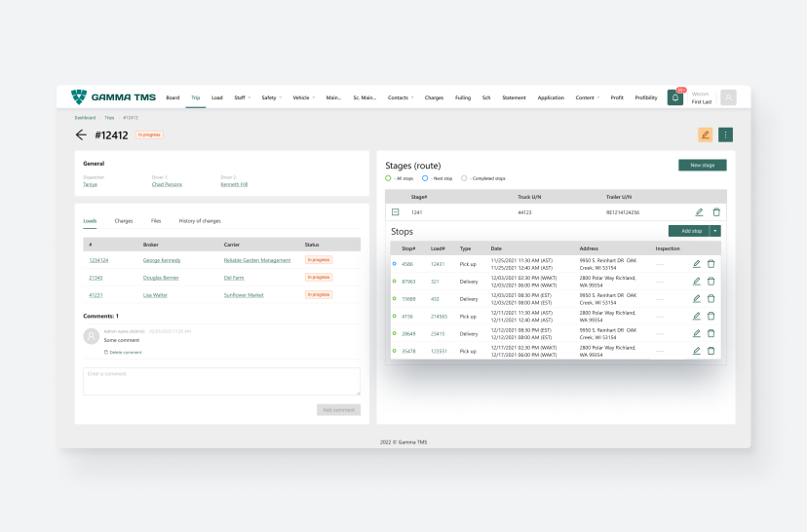Click the back arrow beside #12412

(x=81, y=135)
